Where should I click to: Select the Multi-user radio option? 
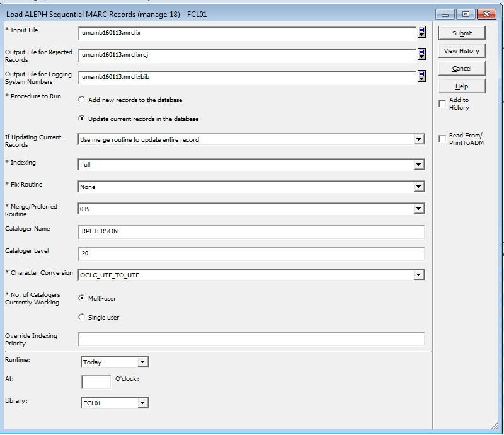pyautogui.click(x=82, y=298)
